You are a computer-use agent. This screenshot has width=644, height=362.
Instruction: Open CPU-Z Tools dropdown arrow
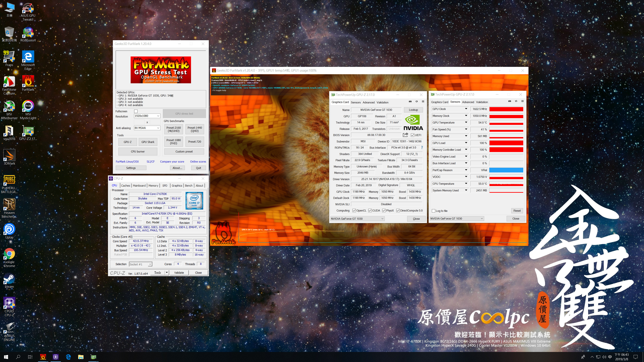pyautogui.click(x=167, y=273)
